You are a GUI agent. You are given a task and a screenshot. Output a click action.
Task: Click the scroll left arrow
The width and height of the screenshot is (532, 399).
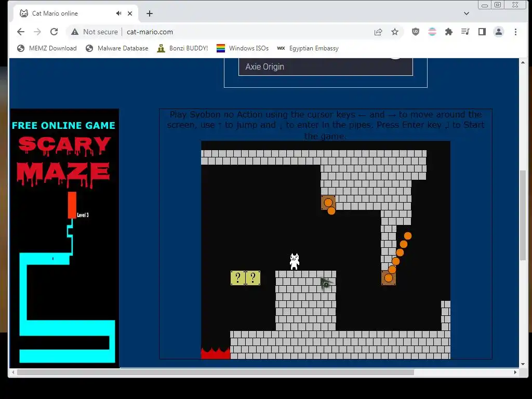[13, 372]
